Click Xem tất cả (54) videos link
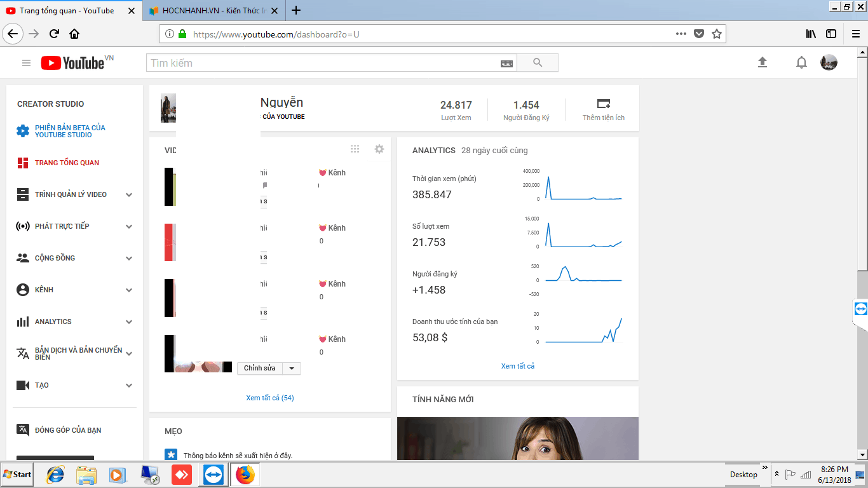 pyautogui.click(x=270, y=398)
